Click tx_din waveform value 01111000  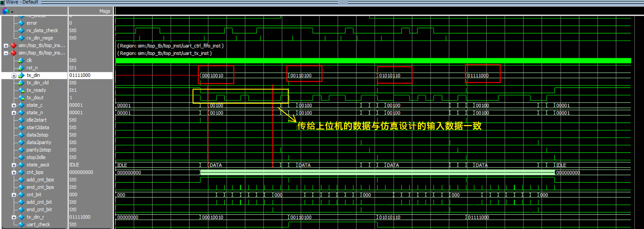click(478, 76)
